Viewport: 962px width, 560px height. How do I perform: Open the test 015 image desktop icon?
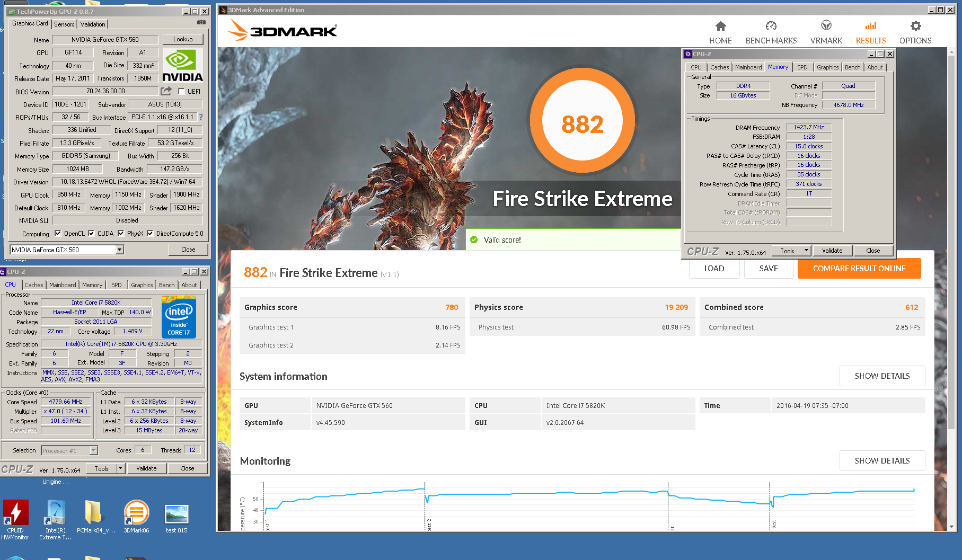(176, 514)
